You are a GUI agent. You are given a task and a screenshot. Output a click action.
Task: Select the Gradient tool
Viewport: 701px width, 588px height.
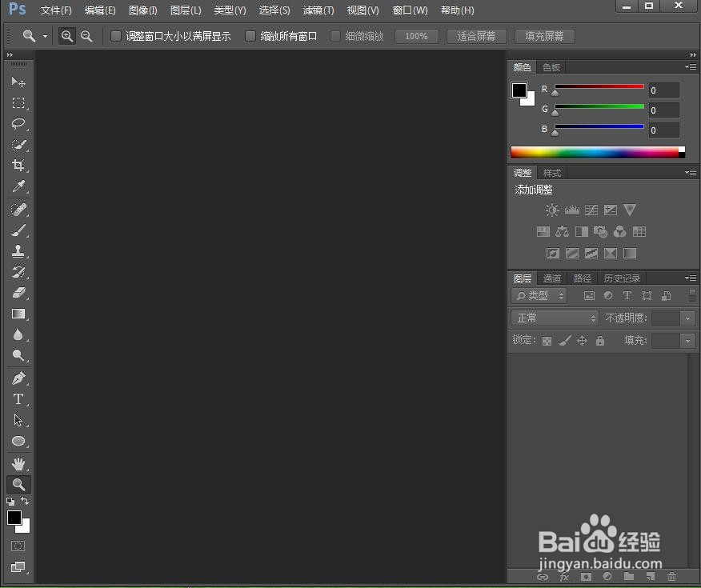(x=18, y=314)
